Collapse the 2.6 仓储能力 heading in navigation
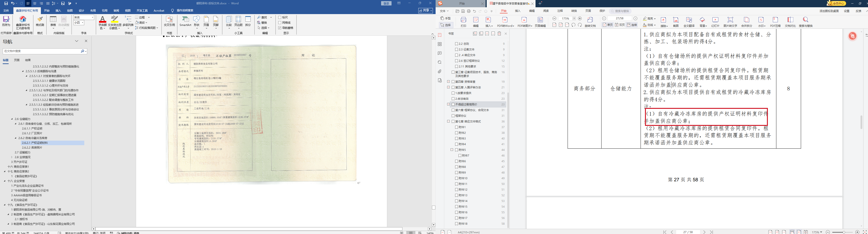Screen dimensions: 868x234 tap(12, 119)
